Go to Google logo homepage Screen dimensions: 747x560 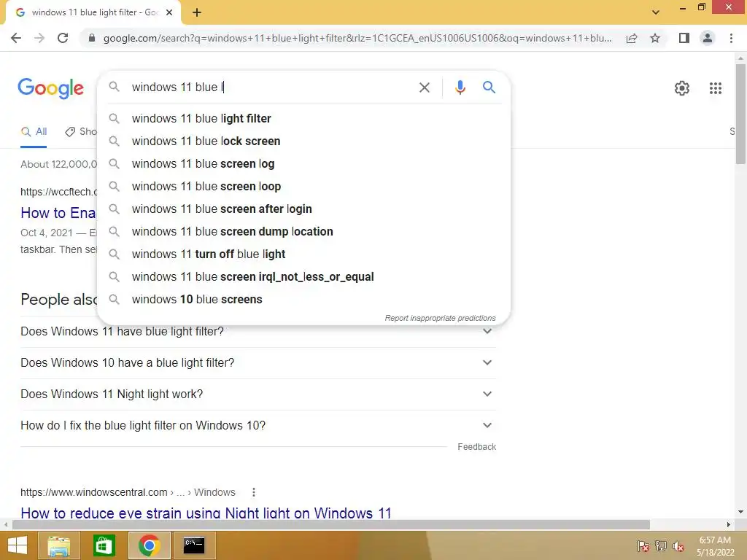[50, 88]
